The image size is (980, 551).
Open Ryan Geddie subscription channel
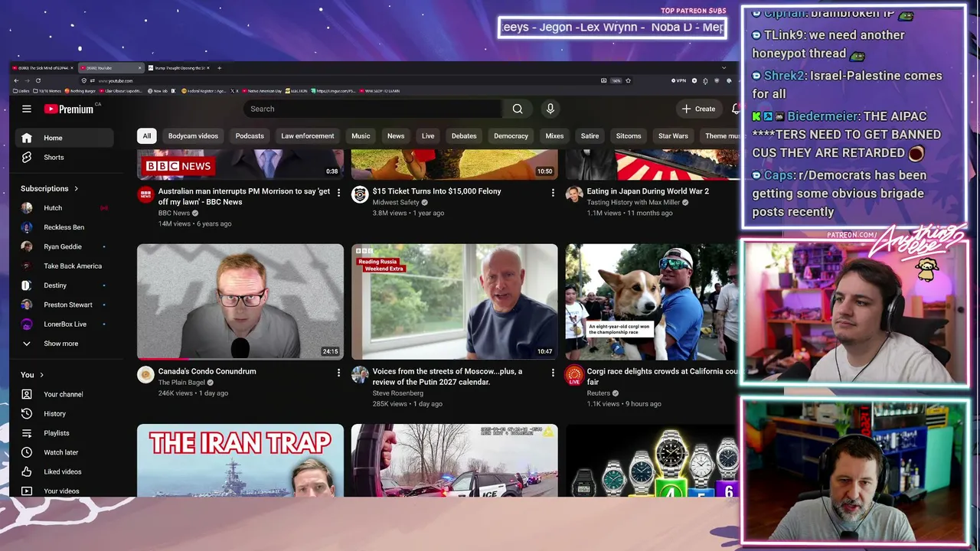point(64,246)
